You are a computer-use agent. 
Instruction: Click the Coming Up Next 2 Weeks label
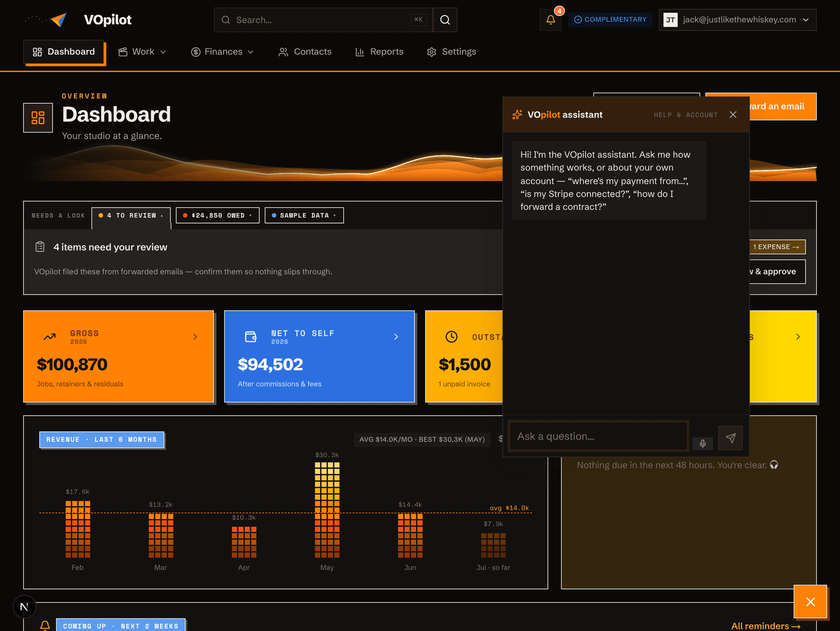click(x=121, y=625)
